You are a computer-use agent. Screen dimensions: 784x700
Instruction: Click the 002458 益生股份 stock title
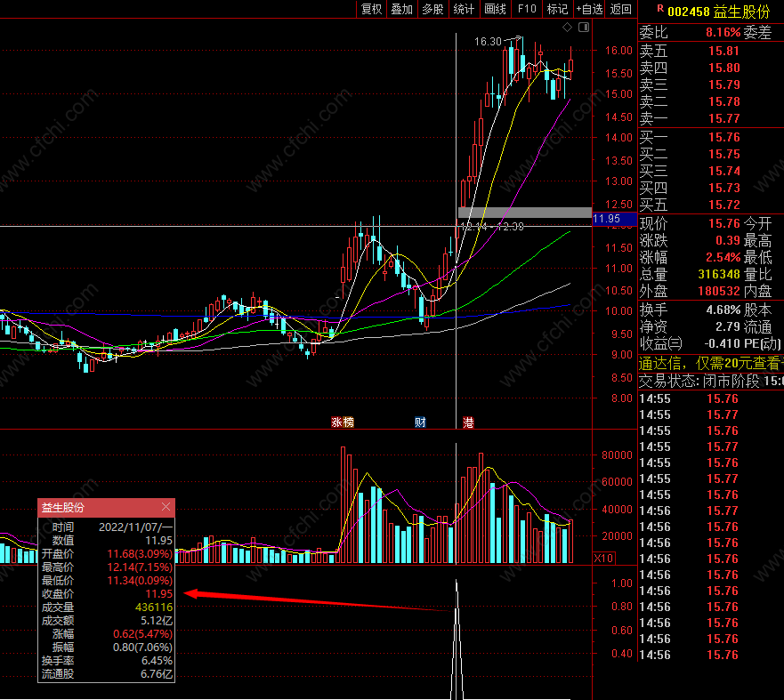[x=718, y=11]
